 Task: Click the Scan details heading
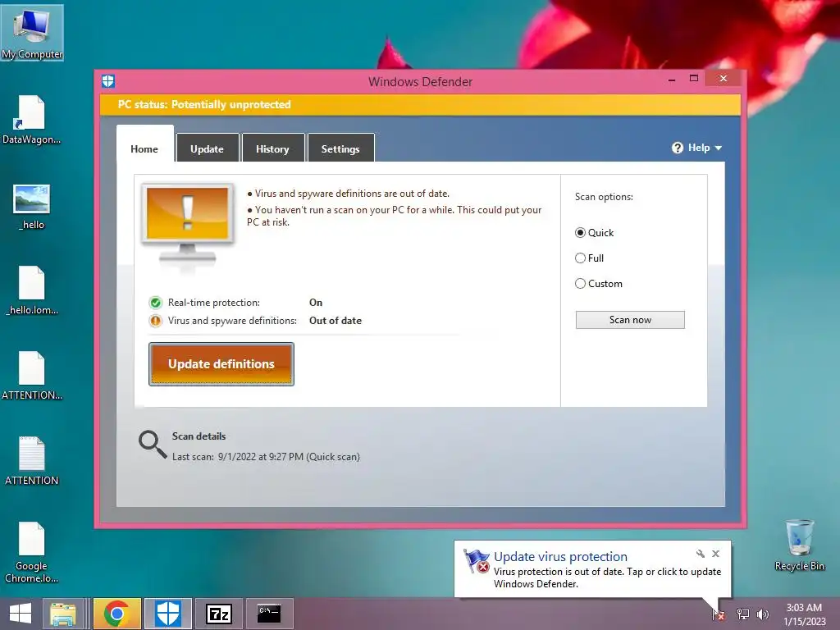pos(199,436)
